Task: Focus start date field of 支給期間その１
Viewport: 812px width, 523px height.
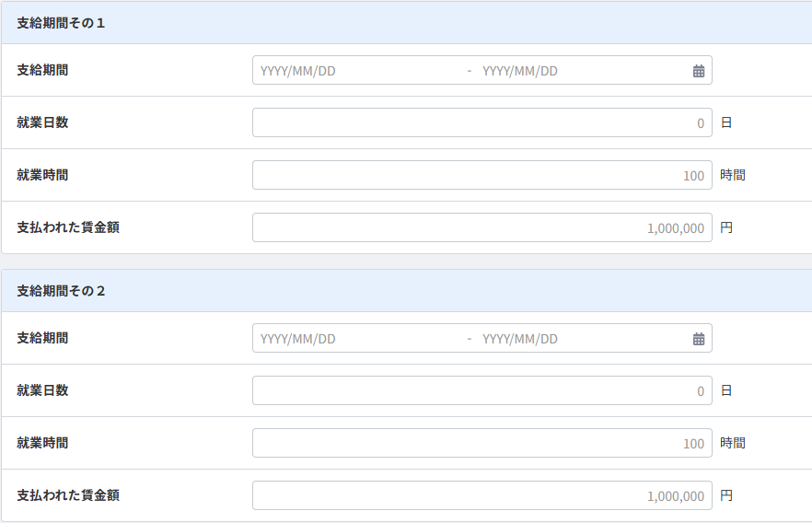Action: tap(359, 70)
